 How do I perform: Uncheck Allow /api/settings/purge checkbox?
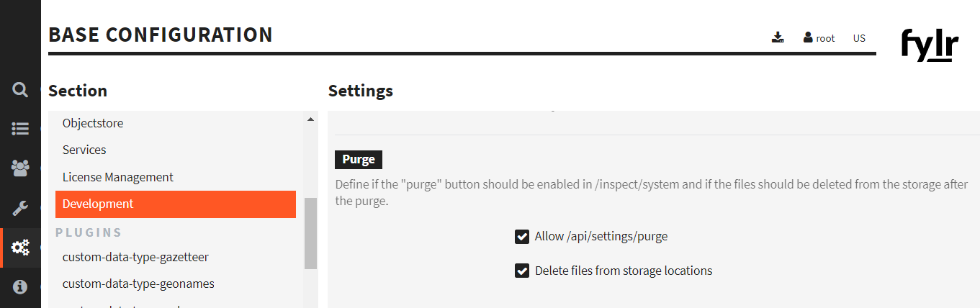click(522, 237)
